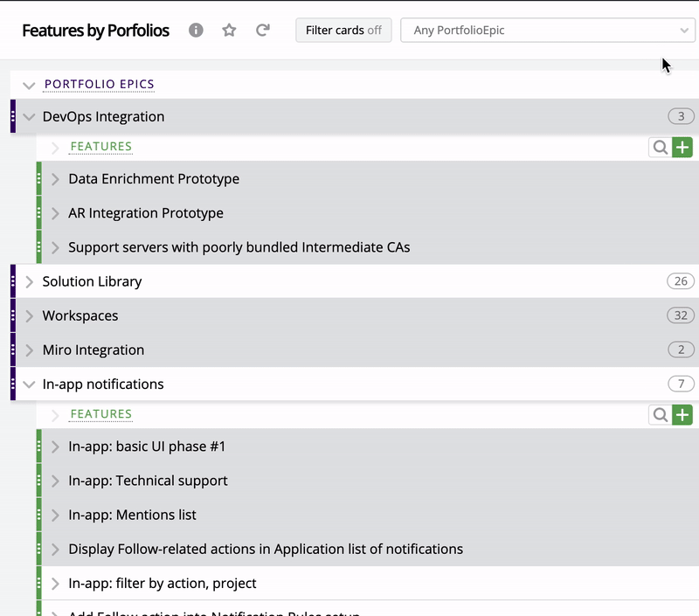Expand the Miro Integration epic

click(x=29, y=350)
